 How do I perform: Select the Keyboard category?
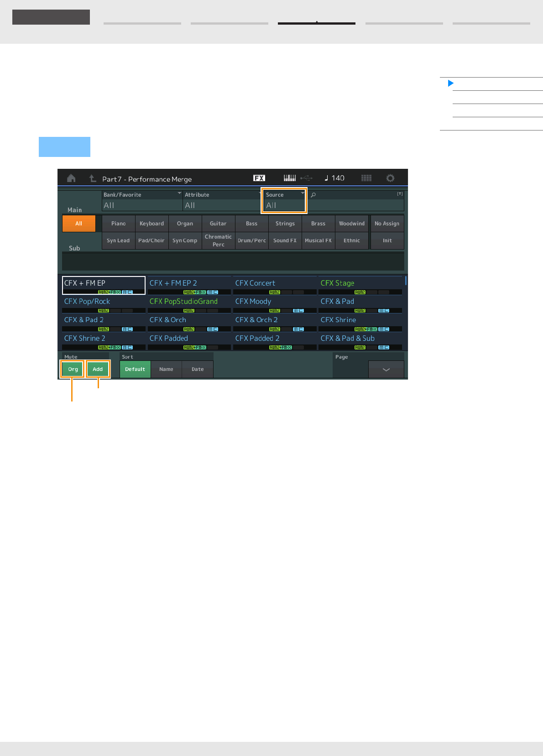pos(152,224)
